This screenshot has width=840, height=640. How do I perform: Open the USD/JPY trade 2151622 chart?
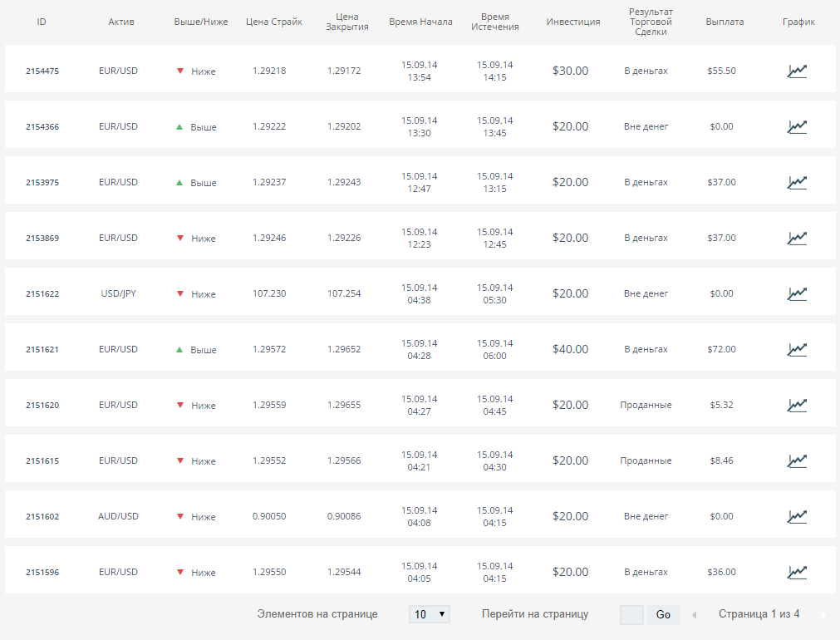pos(797,293)
